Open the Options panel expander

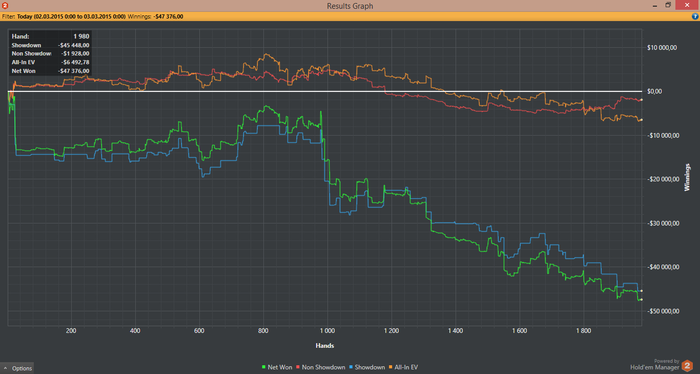tap(17, 368)
